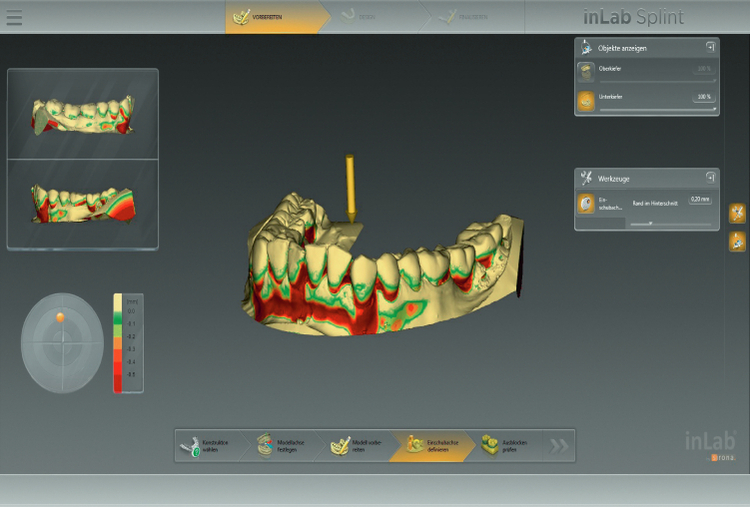
Task: Advance with the double-chevron next arrow
Action: (x=559, y=446)
